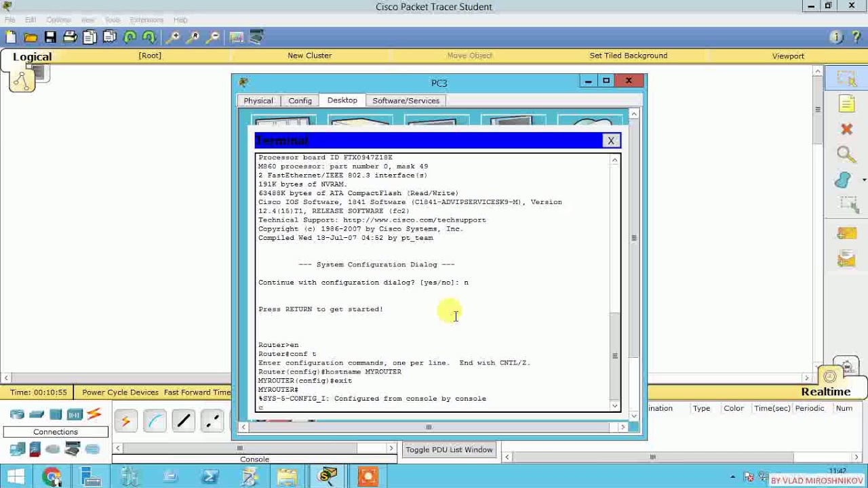Create a new file with toolbar icon
Viewport: 868px width, 488px height.
click(11, 37)
